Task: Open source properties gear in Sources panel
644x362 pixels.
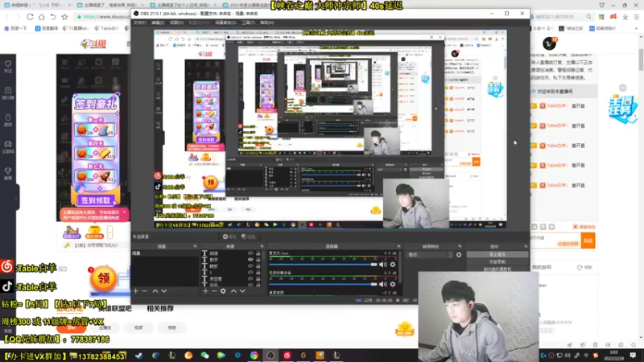Action: (223, 291)
